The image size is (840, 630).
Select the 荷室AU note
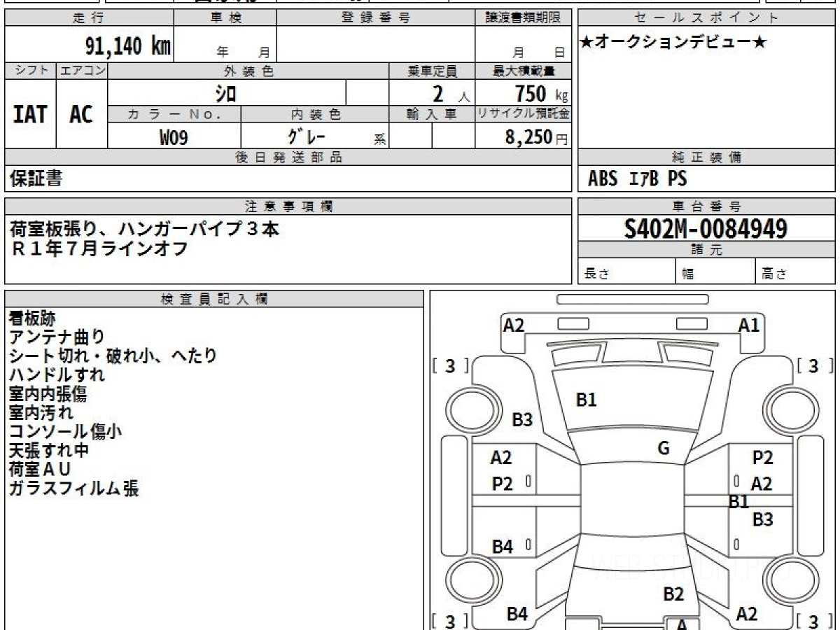tap(41, 469)
